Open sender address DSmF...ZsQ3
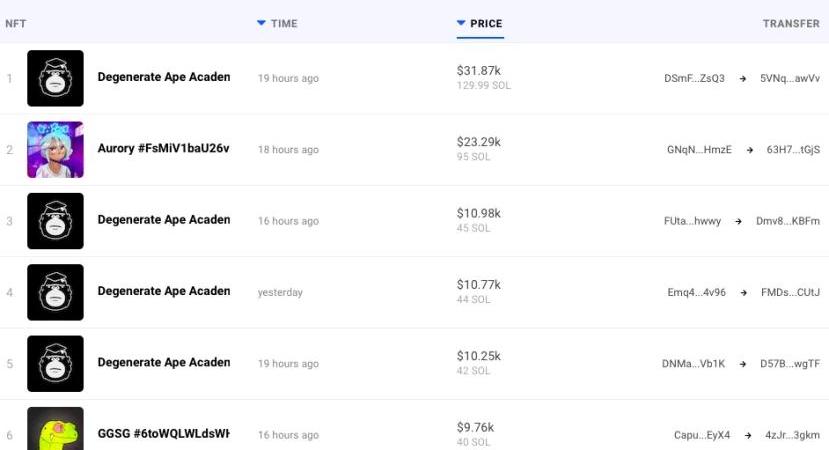The width and height of the screenshot is (829, 450). point(694,78)
